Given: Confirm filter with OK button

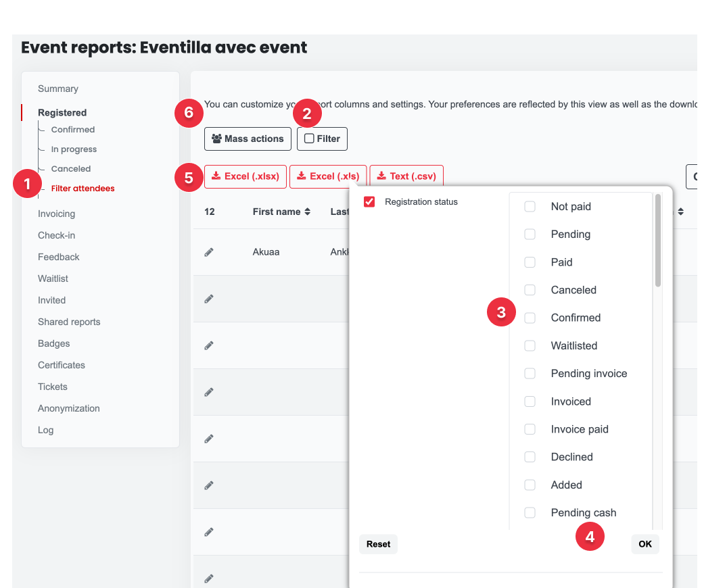Looking at the screenshot, I should 645,544.
